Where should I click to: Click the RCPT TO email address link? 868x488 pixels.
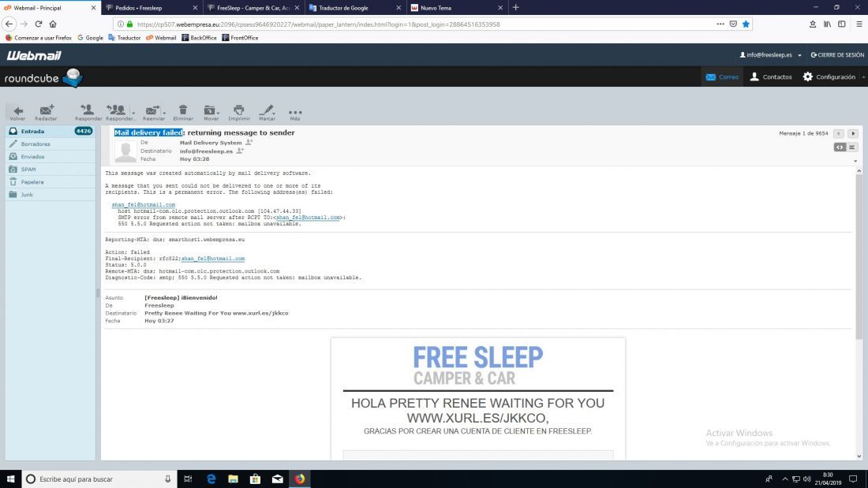pyautogui.click(x=308, y=218)
